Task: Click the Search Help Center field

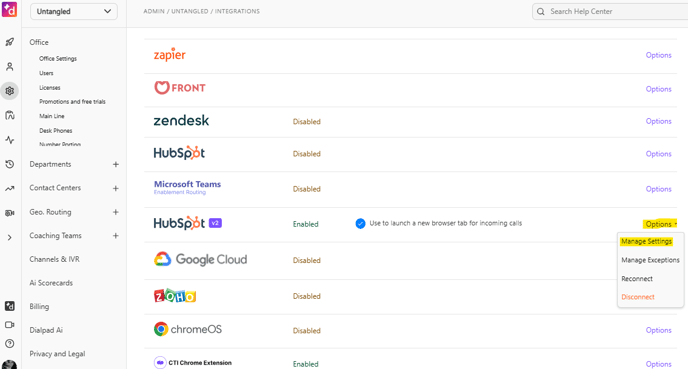Action: click(610, 11)
